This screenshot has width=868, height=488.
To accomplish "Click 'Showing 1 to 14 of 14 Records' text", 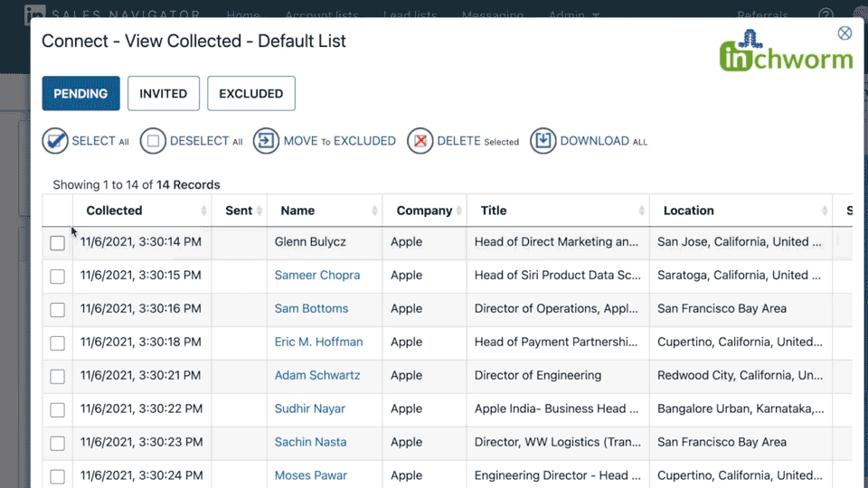I will pyautogui.click(x=137, y=184).
